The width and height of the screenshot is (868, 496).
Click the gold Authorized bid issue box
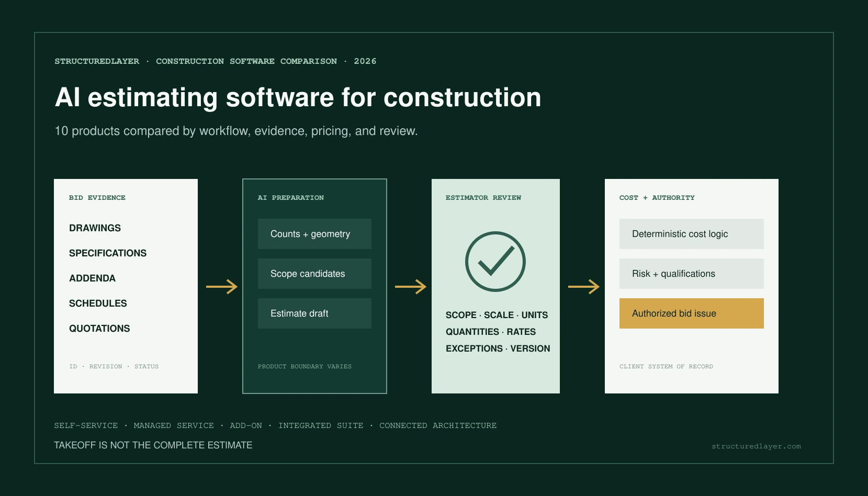pos(691,313)
